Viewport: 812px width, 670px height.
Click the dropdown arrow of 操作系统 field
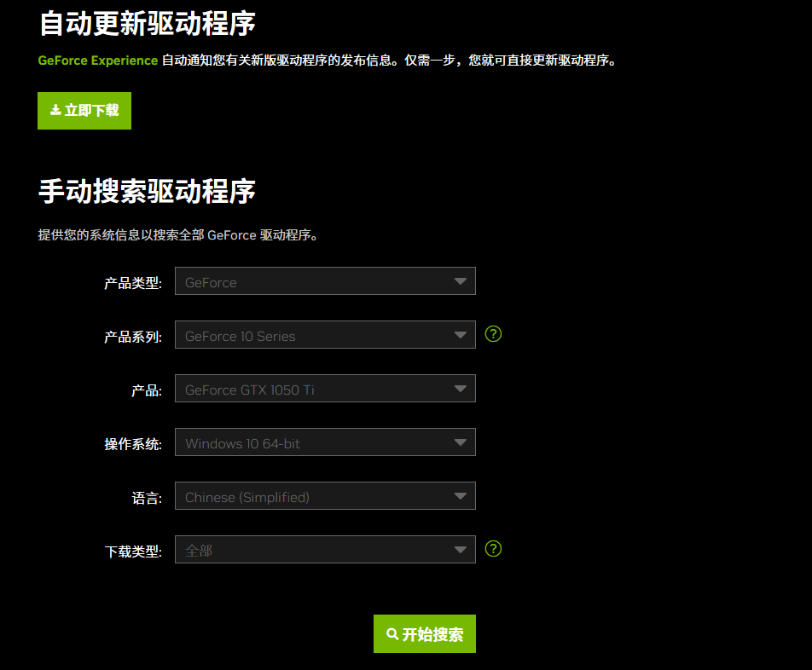tap(460, 442)
